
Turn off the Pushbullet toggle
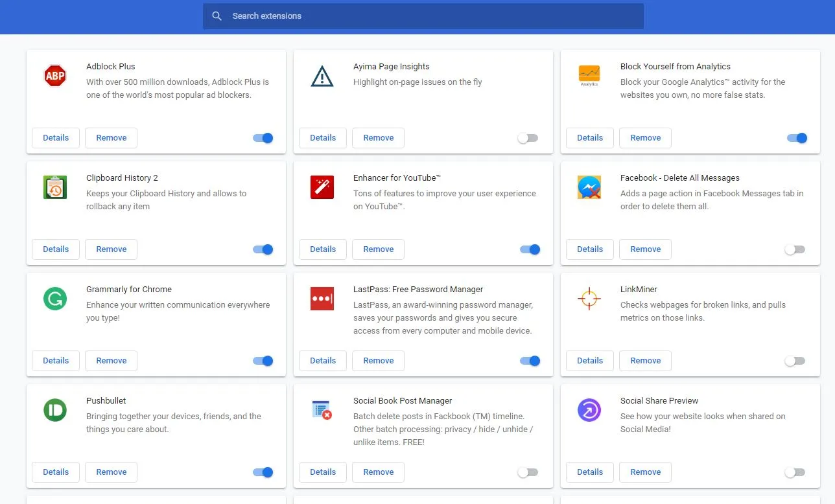tap(263, 472)
